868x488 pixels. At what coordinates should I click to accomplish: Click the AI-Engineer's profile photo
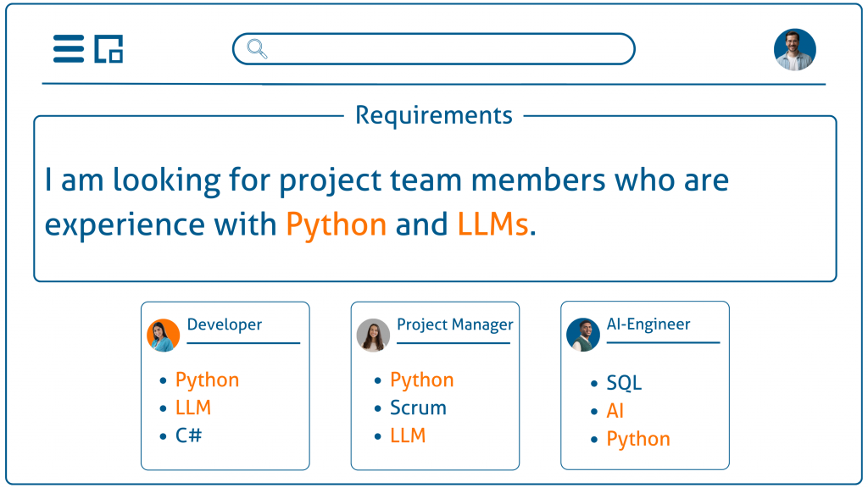[582, 335]
